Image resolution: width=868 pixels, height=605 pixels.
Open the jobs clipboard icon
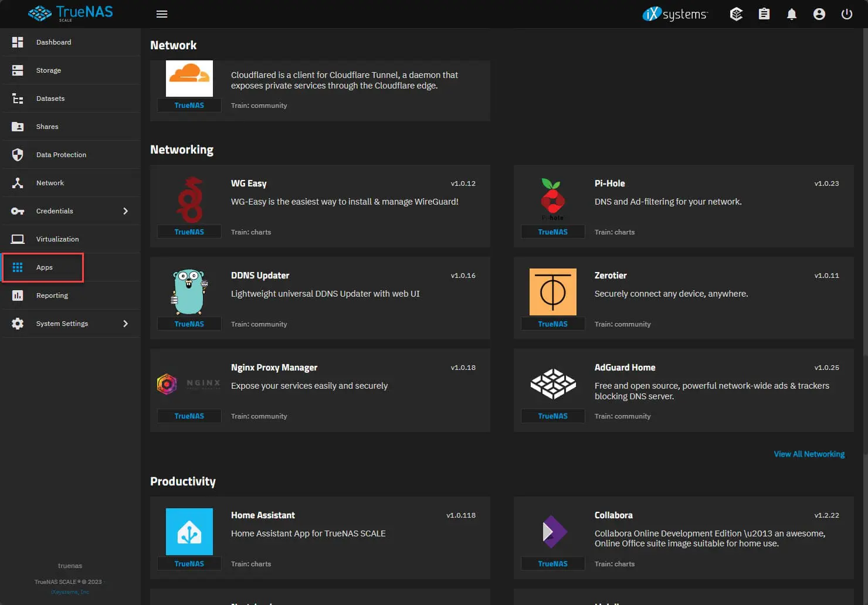point(764,14)
